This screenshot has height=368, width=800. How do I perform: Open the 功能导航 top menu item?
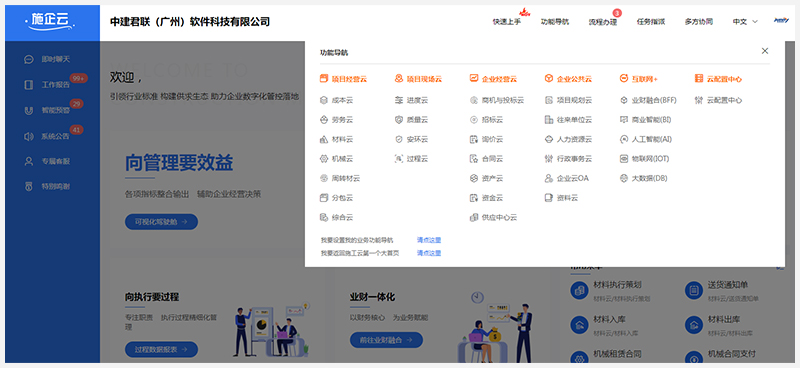tap(555, 22)
